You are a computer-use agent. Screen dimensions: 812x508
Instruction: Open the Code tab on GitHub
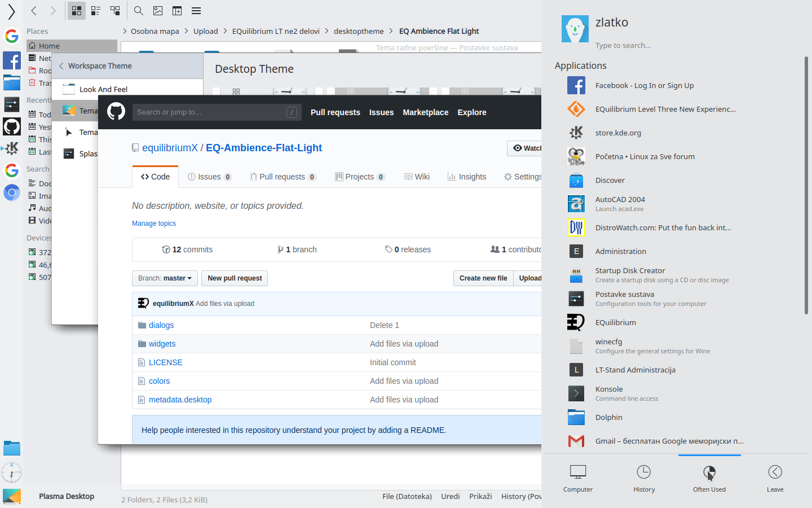point(156,177)
